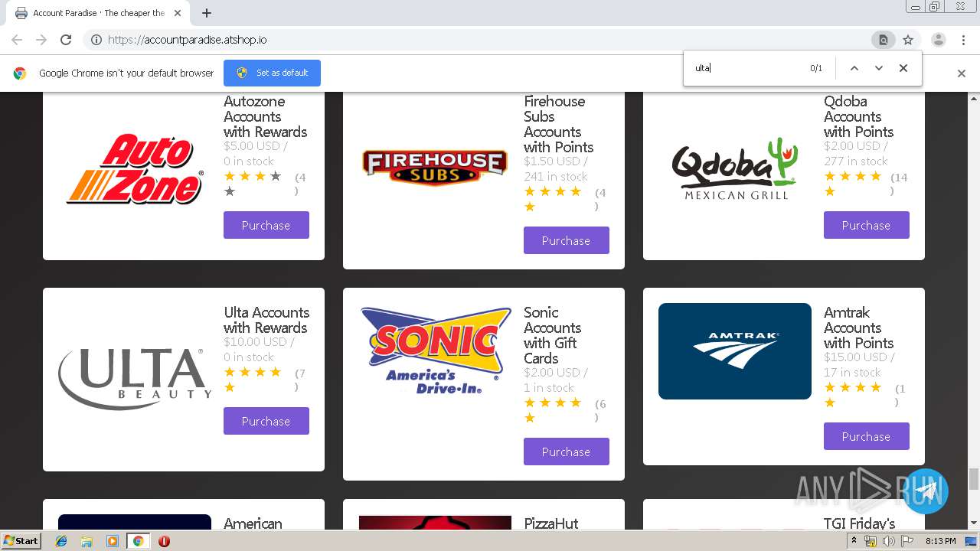Go back to the previous page

(x=17, y=40)
